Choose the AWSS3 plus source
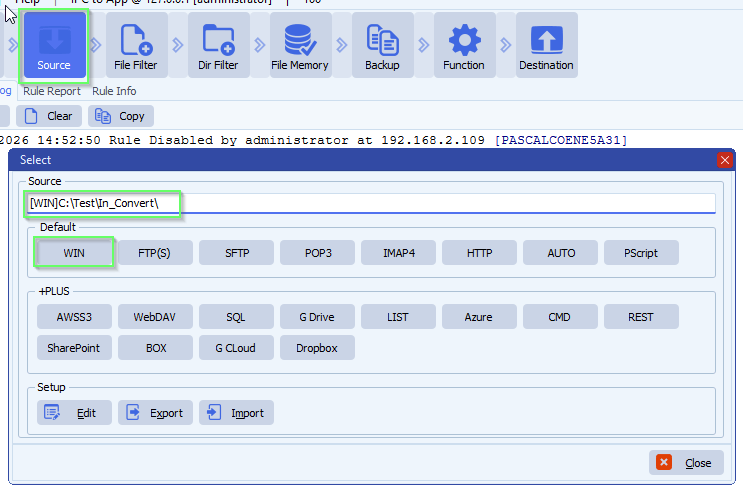This screenshot has width=743, height=492. 74,317
